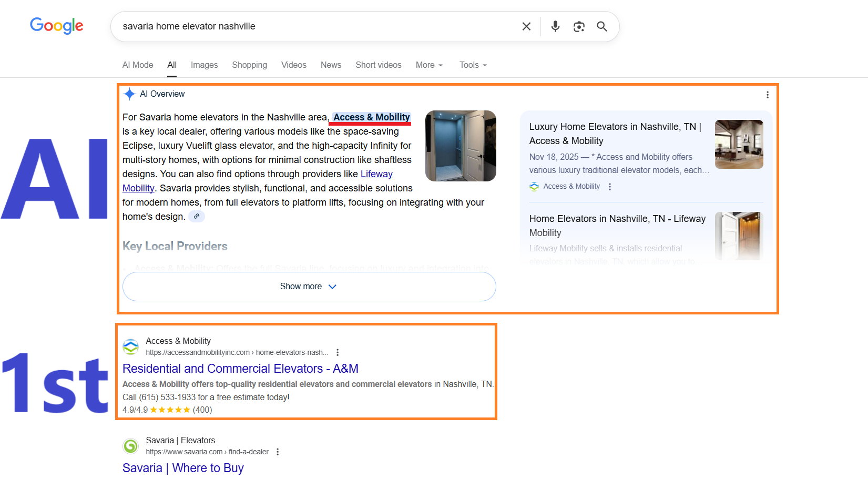Click living room thumbnail in source card

click(x=739, y=144)
